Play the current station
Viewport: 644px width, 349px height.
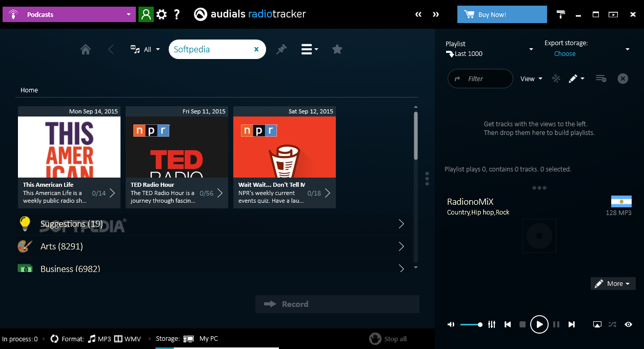[539, 324]
